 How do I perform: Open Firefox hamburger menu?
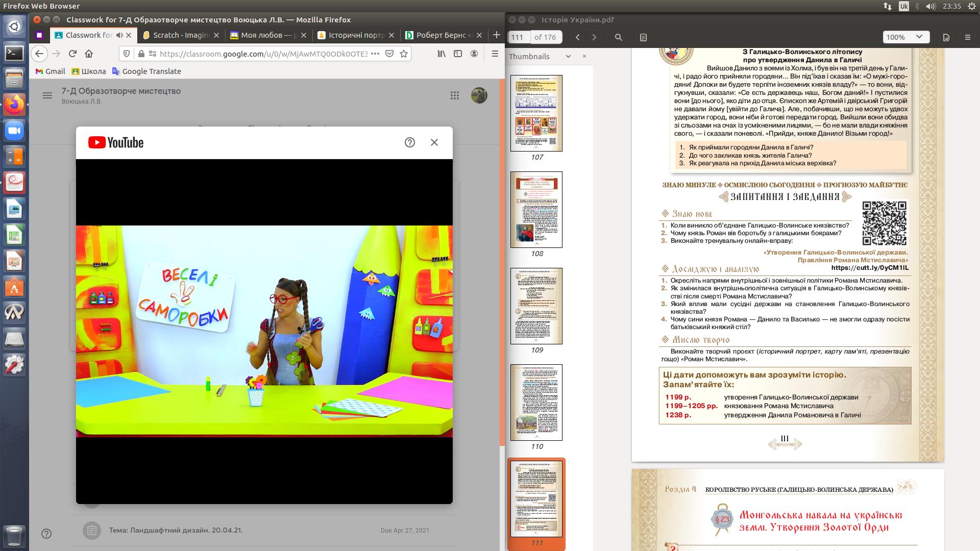tap(494, 54)
